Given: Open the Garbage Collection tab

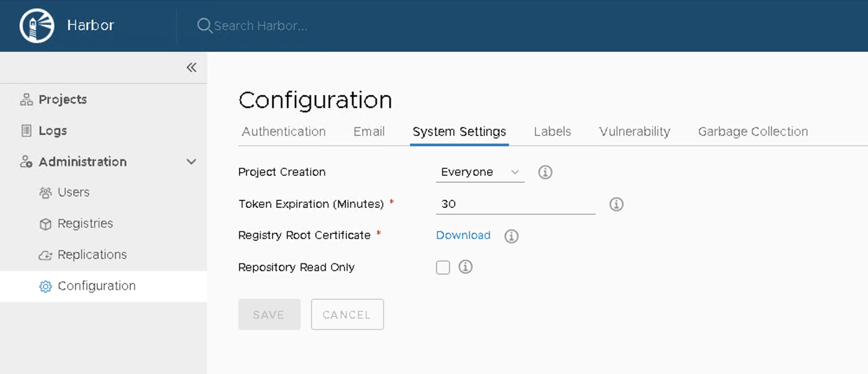Looking at the screenshot, I should [753, 132].
